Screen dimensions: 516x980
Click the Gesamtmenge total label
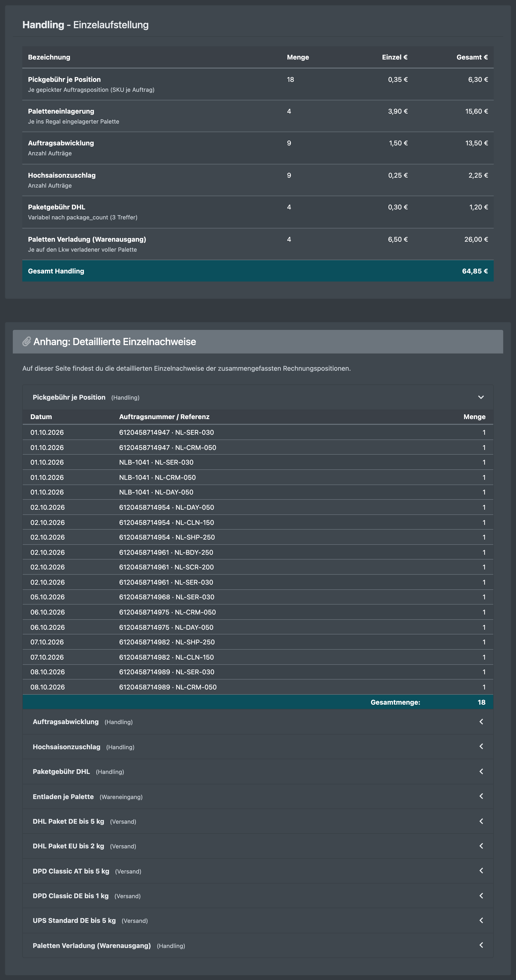tap(396, 702)
